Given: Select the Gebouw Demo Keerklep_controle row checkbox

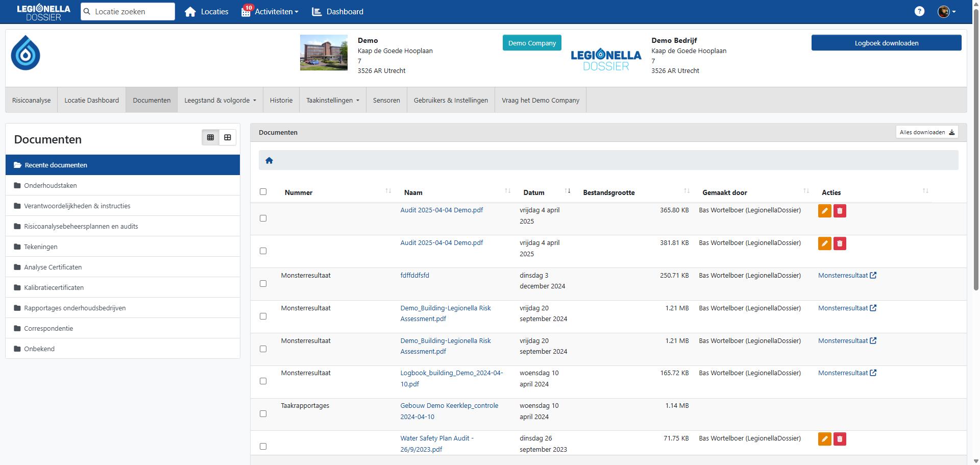Looking at the screenshot, I should (x=263, y=413).
